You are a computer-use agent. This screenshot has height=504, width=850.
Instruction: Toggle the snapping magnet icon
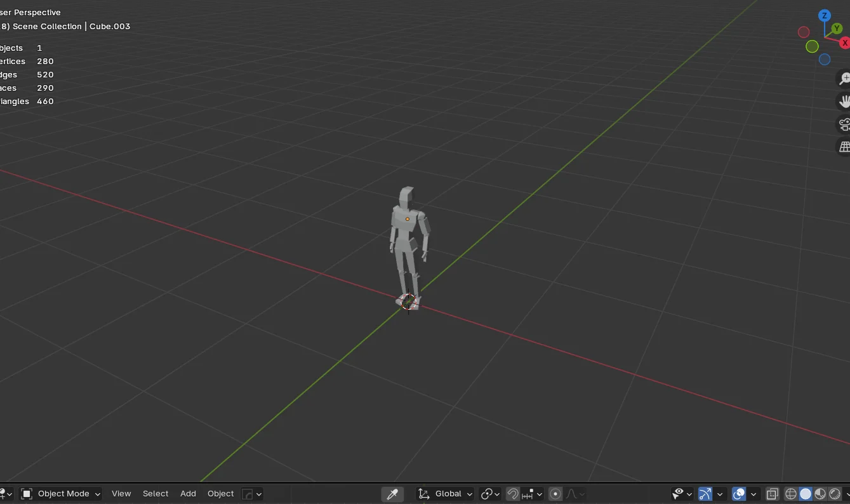click(x=513, y=494)
